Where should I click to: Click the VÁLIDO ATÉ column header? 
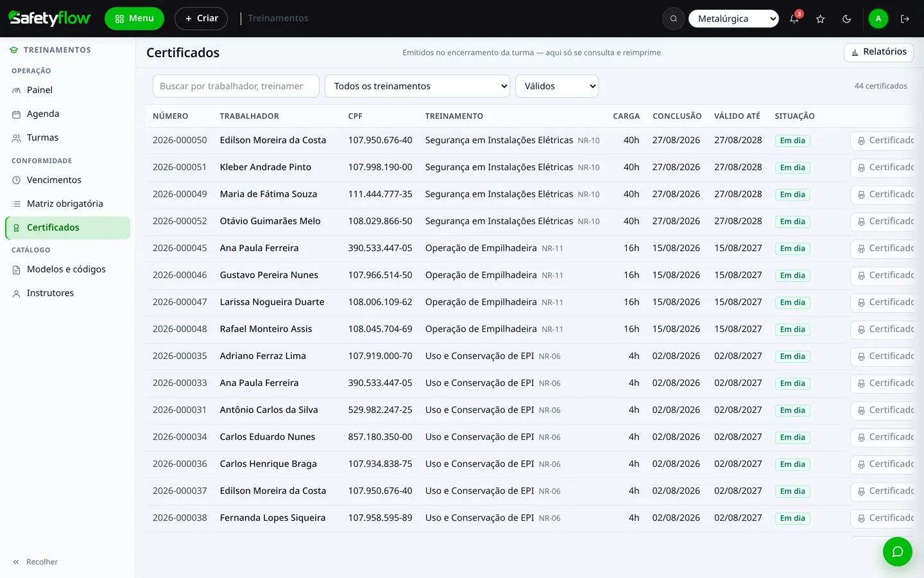coord(737,116)
